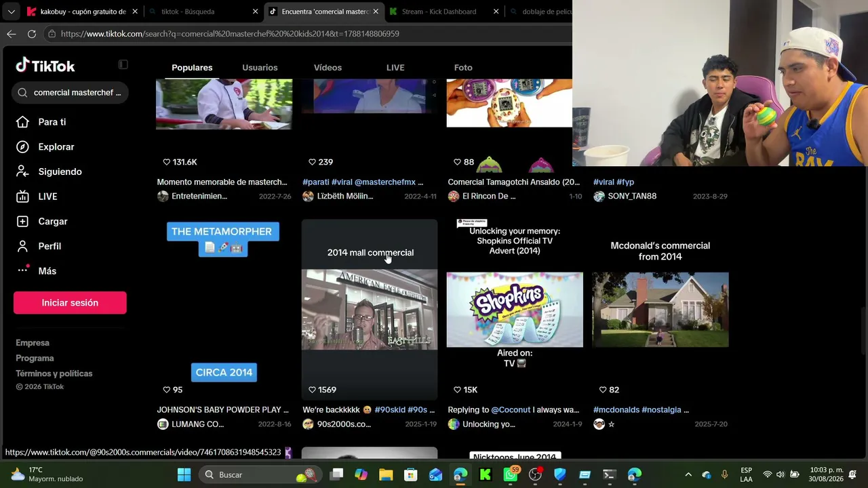Reload the page with refresh icon
Image resolution: width=868 pixels, height=488 pixels.
[32, 34]
